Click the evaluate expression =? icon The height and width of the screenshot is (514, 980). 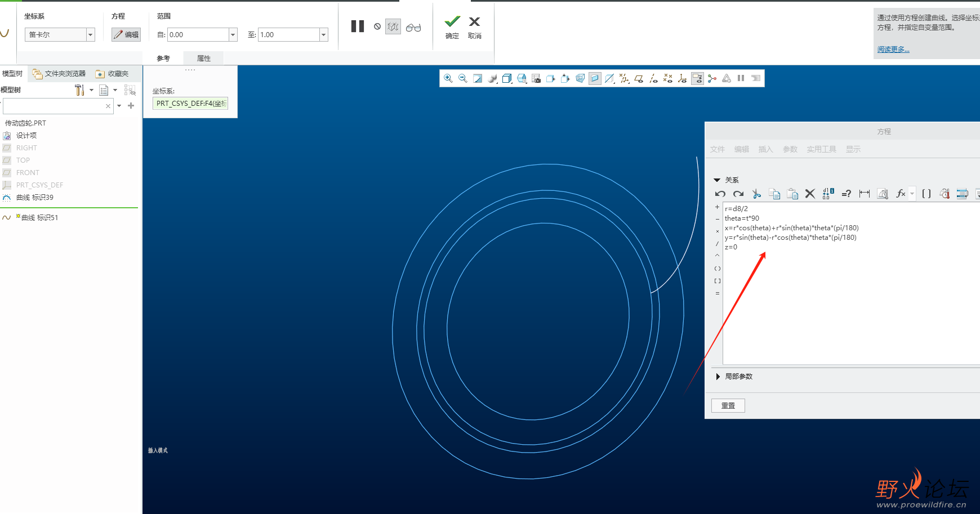[846, 194]
